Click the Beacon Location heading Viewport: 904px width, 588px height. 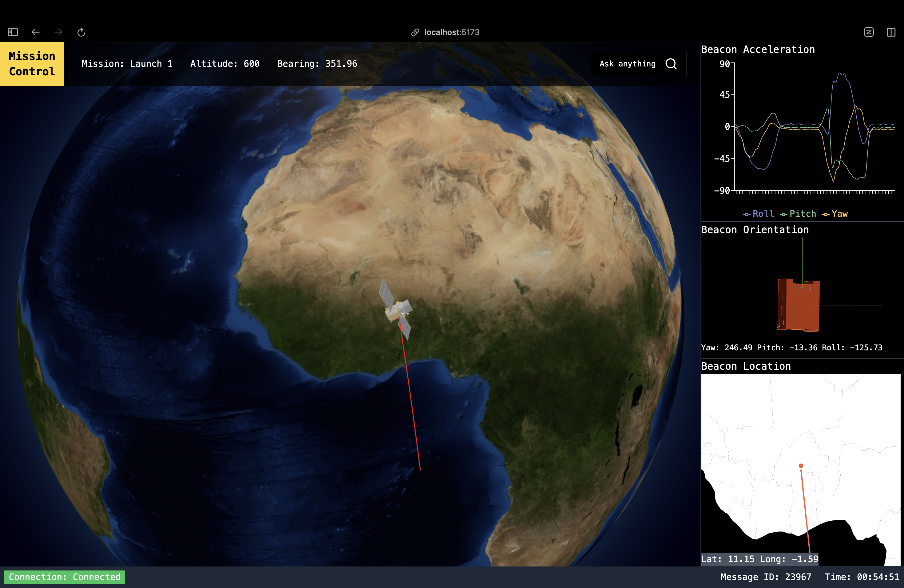746,366
